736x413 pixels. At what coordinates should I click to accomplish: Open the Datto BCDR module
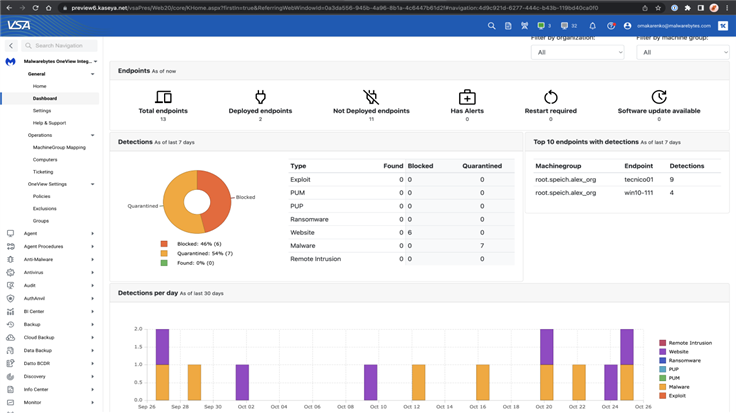point(37,363)
